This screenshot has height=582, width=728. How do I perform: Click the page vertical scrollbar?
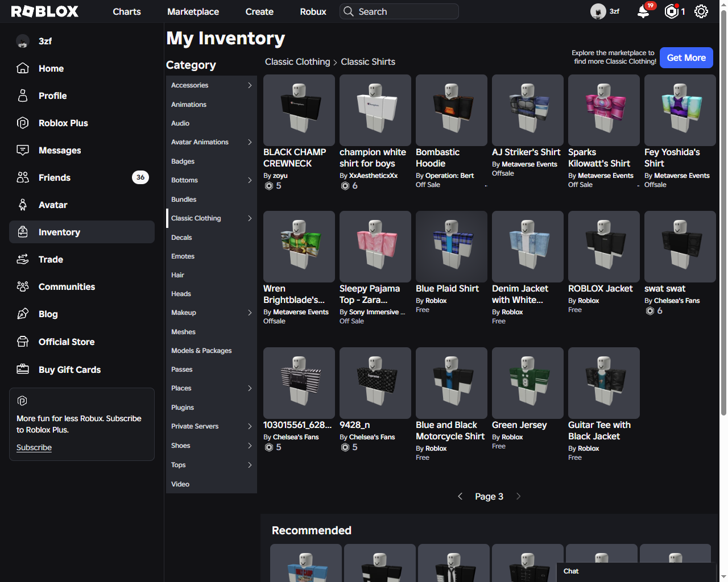coord(723,213)
